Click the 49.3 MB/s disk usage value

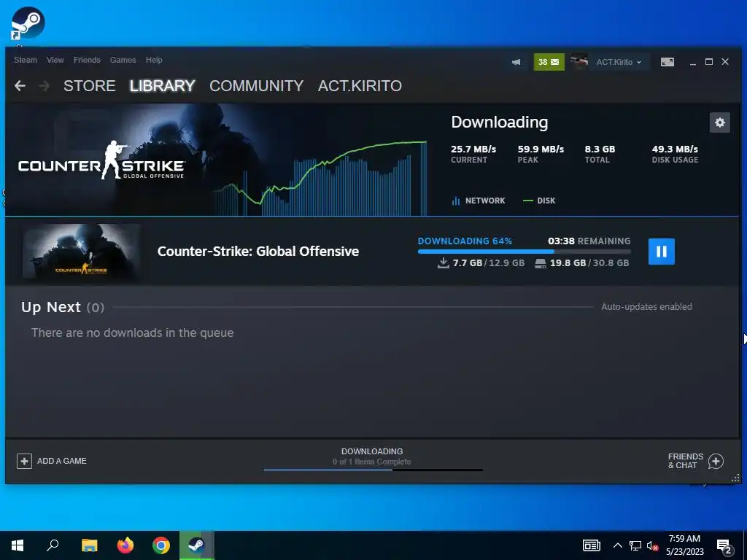coord(675,149)
